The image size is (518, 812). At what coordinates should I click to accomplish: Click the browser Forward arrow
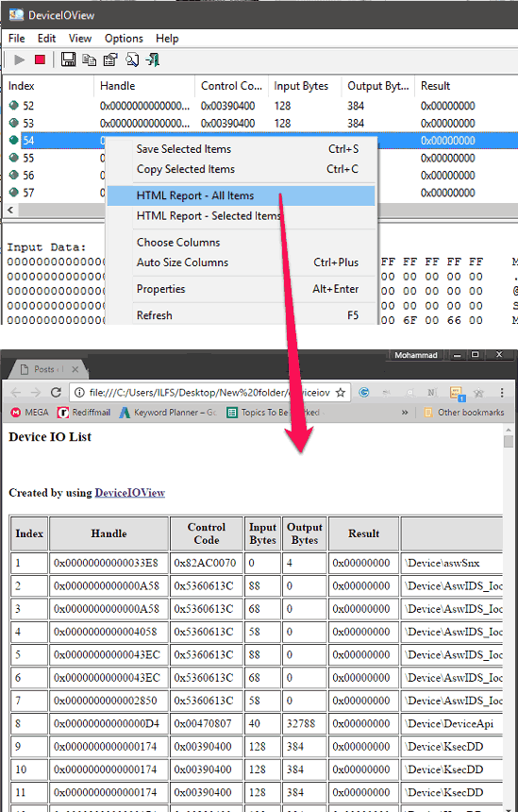pyautogui.click(x=36, y=393)
